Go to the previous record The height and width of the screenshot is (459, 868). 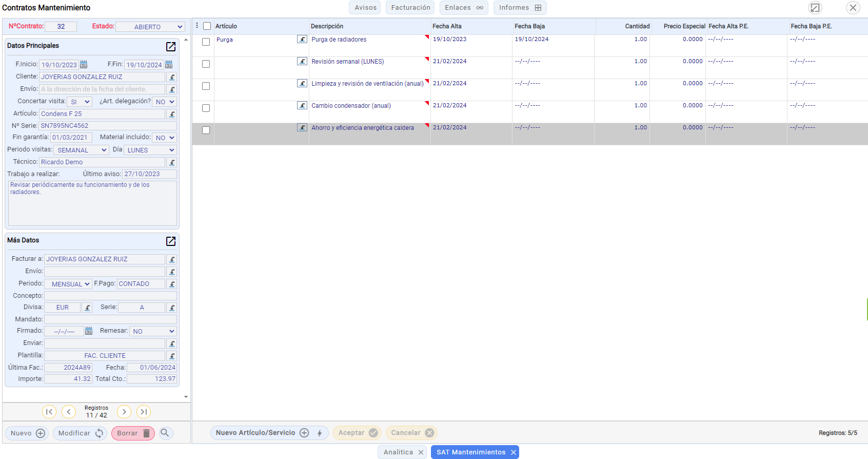pos(69,412)
